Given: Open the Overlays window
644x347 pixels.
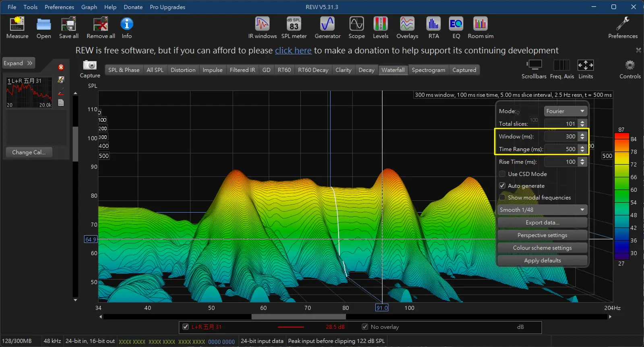Looking at the screenshot, I should (x=407, y=24).
